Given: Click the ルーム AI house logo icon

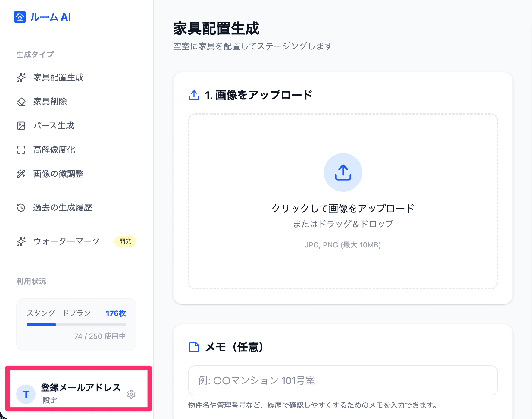Looking at the screenshot, I should [x=20, y=17].
